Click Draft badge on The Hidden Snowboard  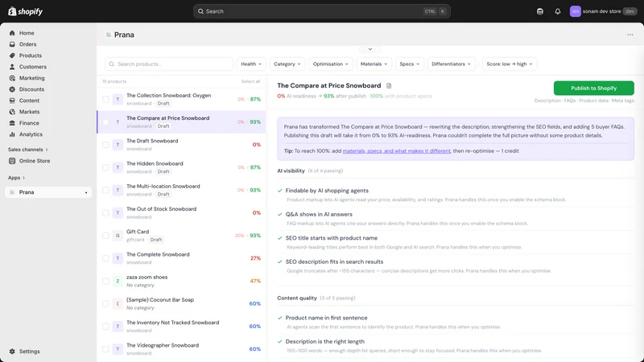(x=163, y=171)
